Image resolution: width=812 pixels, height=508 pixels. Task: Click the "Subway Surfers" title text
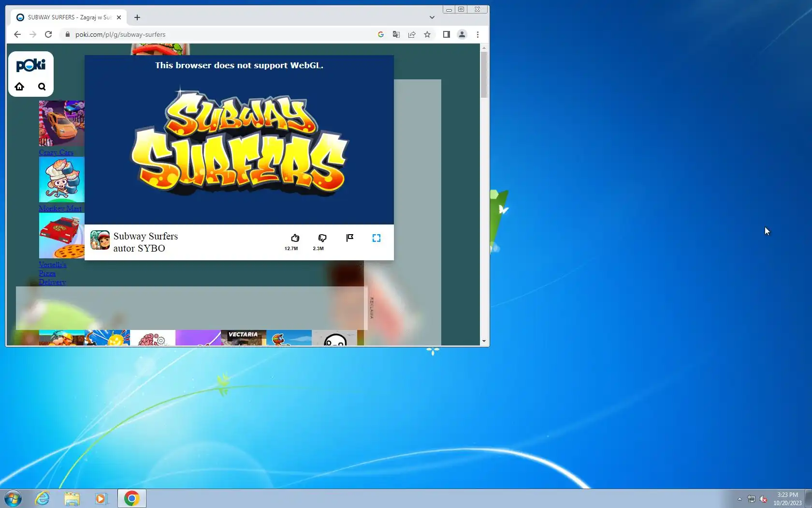click(145, 236)
